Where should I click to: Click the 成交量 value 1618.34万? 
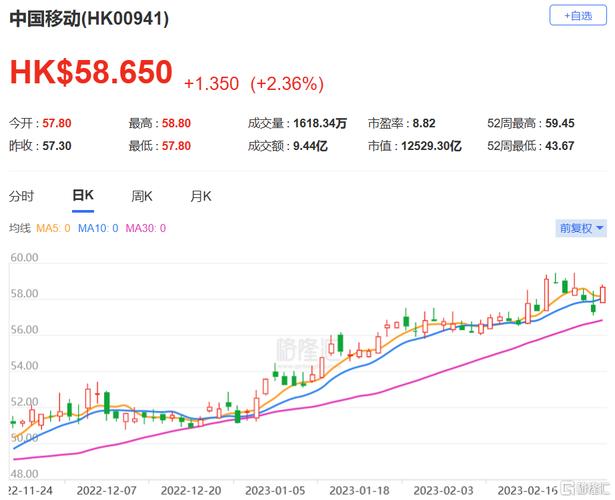pyautogui.click(x=320, y=124)
